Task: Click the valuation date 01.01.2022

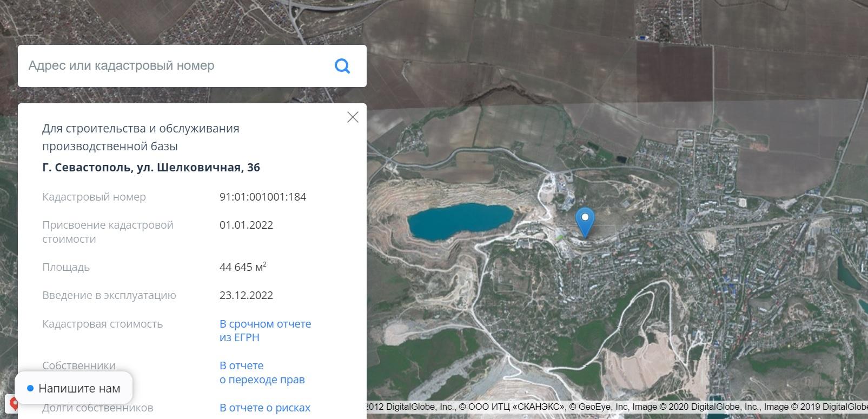Action: (x=246, y=225)
